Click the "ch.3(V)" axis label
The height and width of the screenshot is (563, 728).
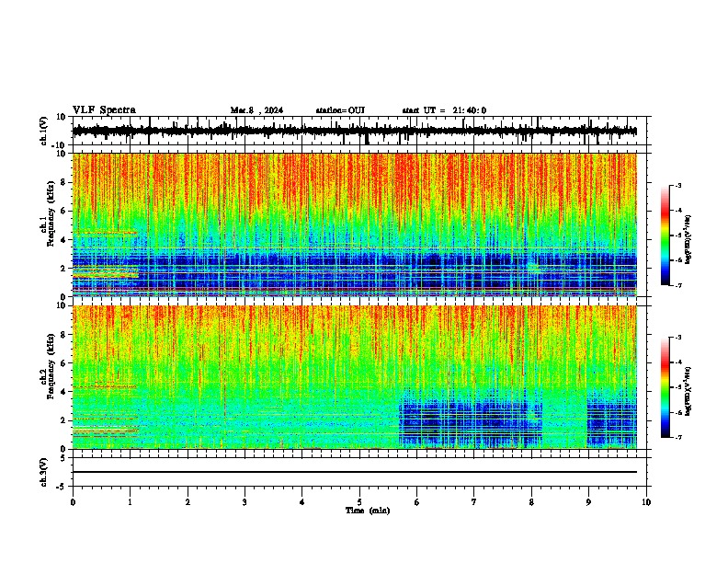pos(44,473)
